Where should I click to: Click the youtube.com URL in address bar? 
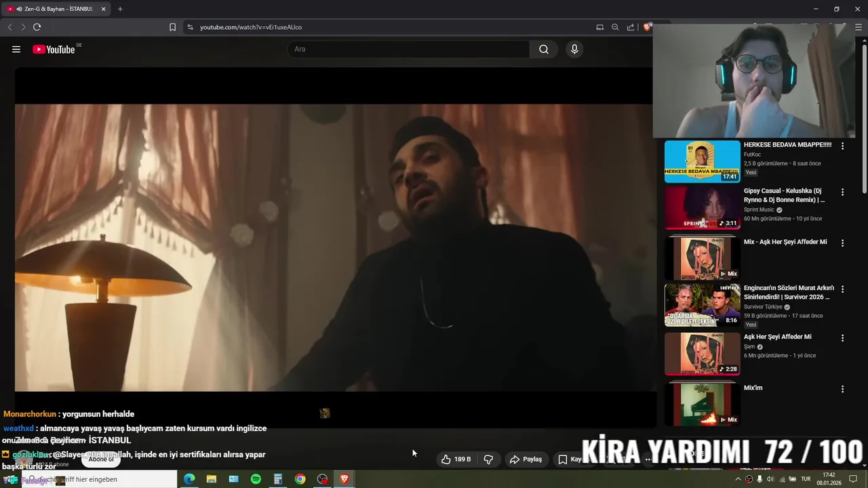pos(251,27)
